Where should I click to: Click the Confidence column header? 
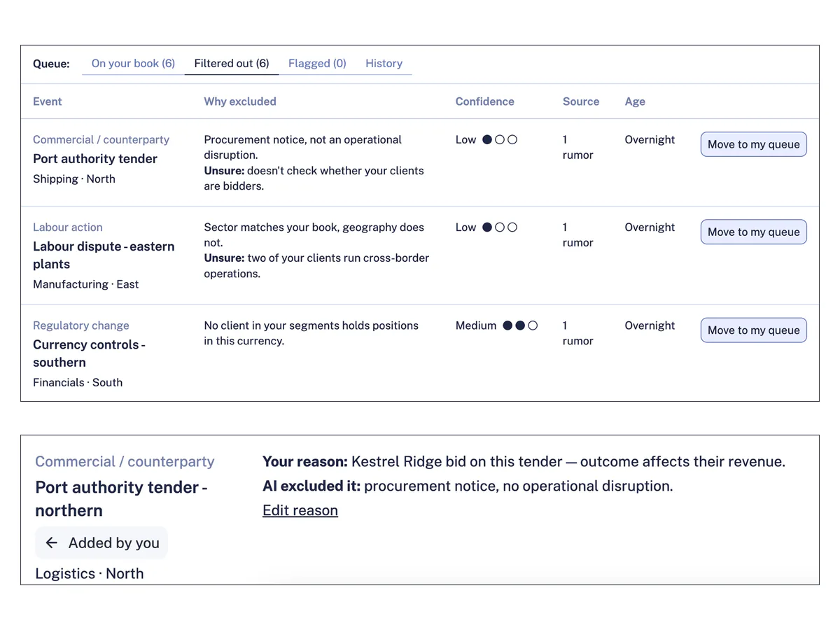pos(485,101)
